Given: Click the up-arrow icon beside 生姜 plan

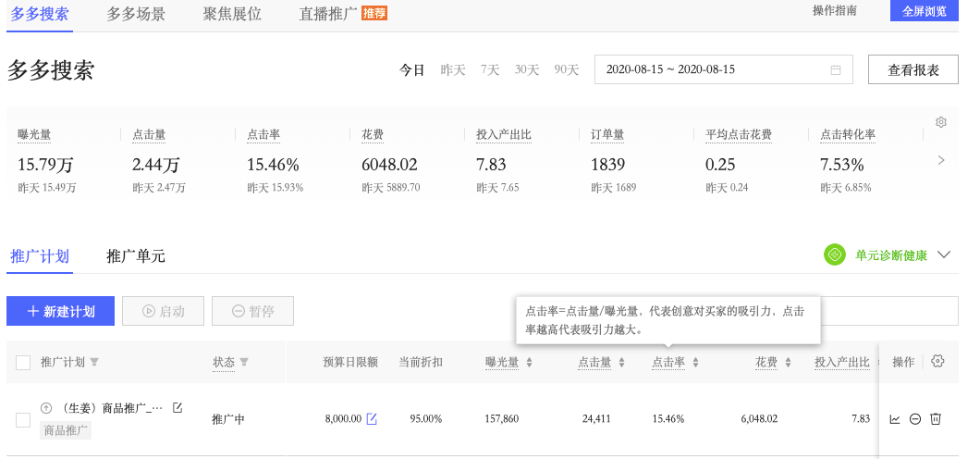Looking at the screenshot, I should [x=45, y=408].
